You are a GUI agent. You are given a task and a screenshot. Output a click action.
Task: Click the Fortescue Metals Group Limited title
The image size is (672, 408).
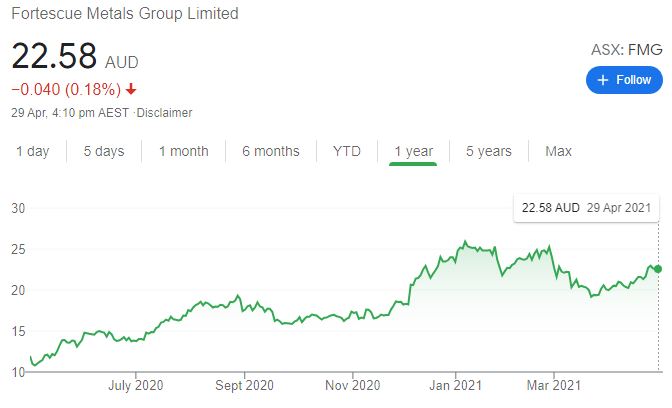tap(125, 14)
